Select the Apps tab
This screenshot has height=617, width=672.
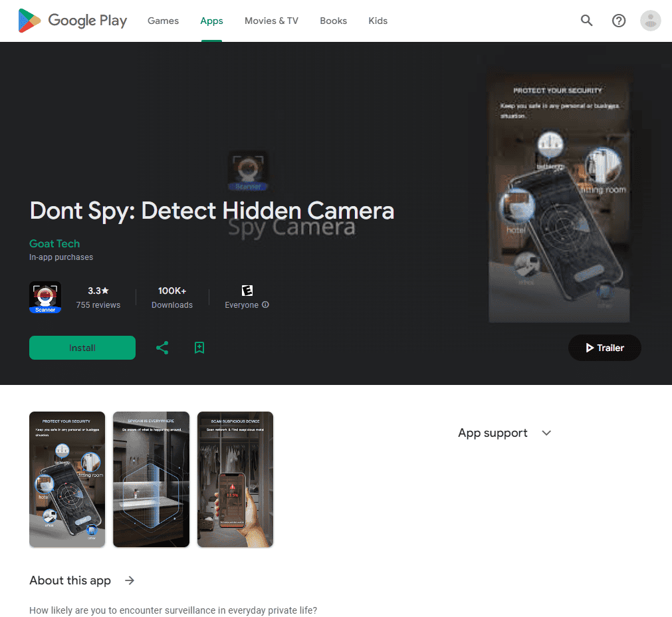click(x=211, y=21)
